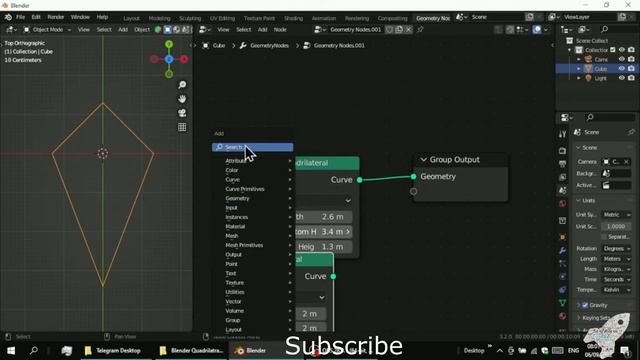The width and height of the screenshot is (640, 360).
Task: Select the pan hand icon in the viewport
Action: click(x=182, y=99)
